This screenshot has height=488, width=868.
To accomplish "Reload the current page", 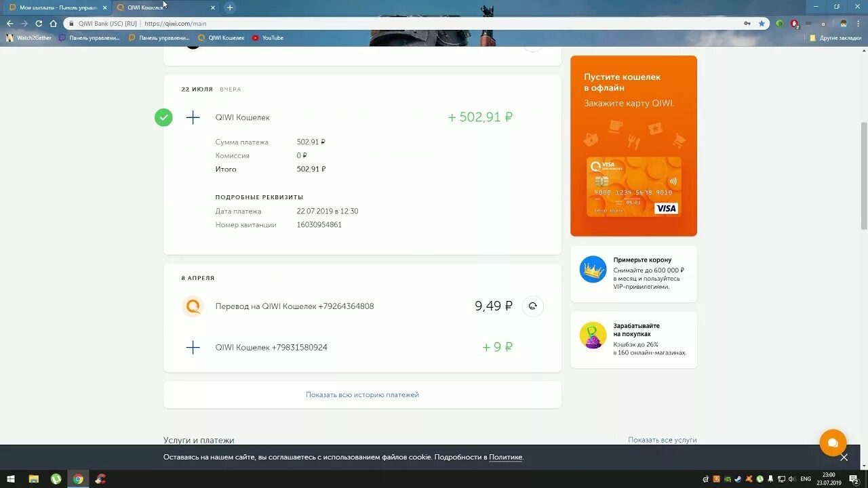I will (x=39, y=23).
